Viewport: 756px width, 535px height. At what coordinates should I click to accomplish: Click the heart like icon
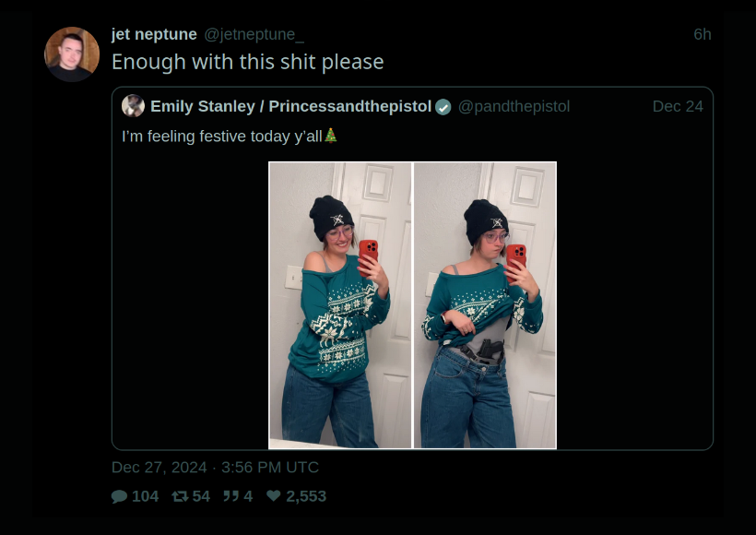(x=274, y=496)
